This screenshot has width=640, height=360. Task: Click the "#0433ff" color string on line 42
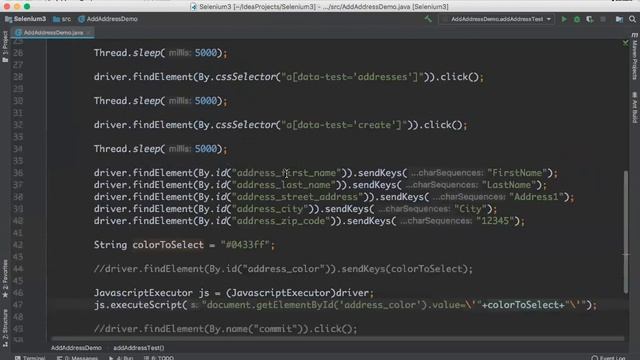[245, 245]
